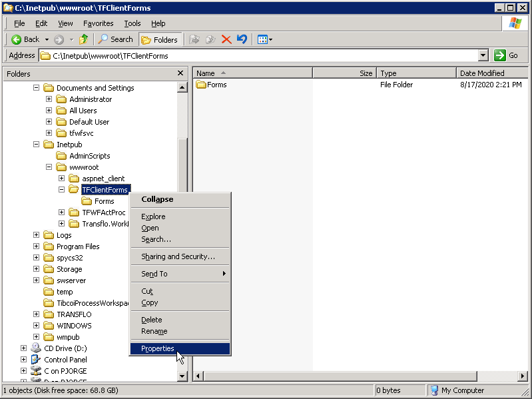Image resolution: width=532 pixels, height=399 pixels.
Task: Expand the Administrator folder node
Action: 49,99
